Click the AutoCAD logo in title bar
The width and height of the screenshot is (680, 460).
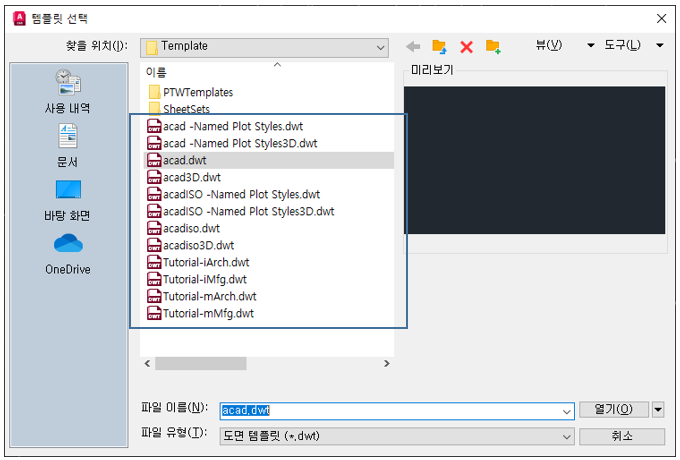pyautogui.click(x=20, y=19)
